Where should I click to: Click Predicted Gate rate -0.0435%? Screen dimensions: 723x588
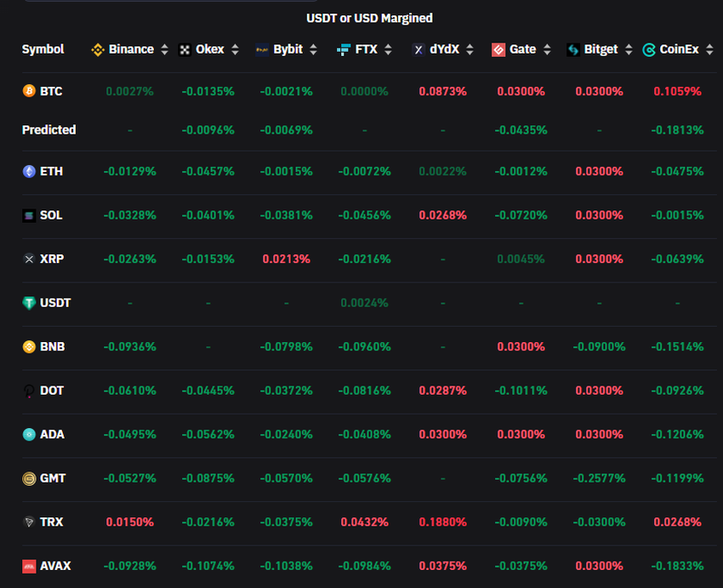point(521,130)
